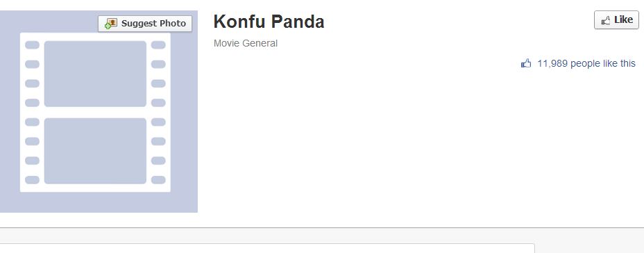Open the film strip placeholder profile picture
This screenshot has width=644, height=253.
point(99,111)
